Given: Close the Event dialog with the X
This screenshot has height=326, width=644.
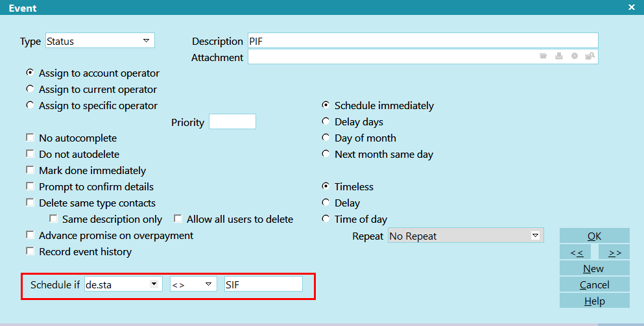Looking at the screenshot, I should (x=632, y=7).
